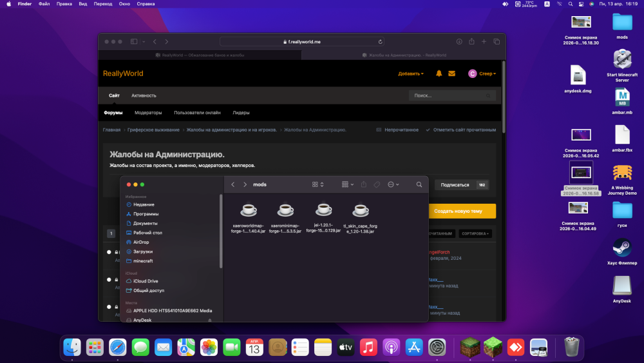Select tl_skin_cape_forge jar file
The height and width of the screenshot is (363, 644).
(360, 218)
